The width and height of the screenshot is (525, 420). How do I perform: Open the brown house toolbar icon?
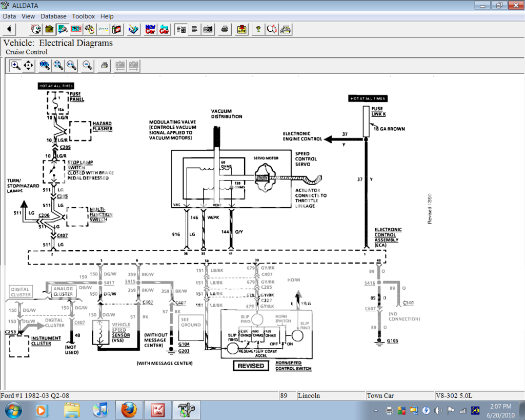[49, 29]
